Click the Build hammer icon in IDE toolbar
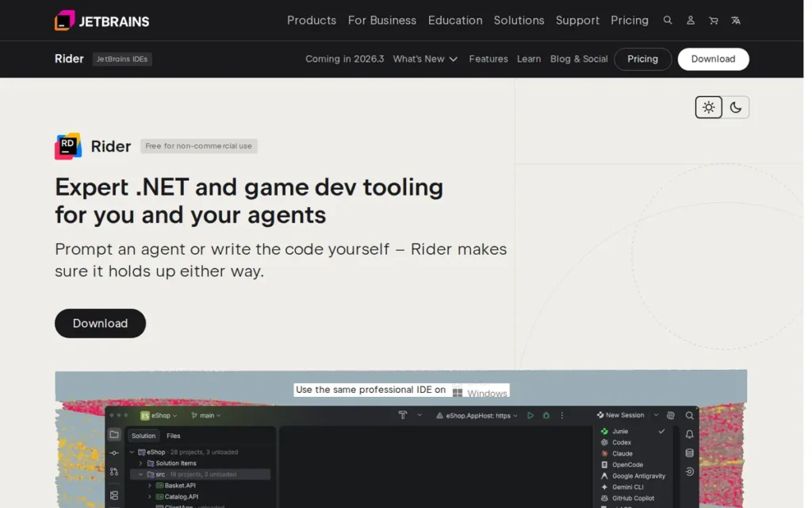This screenshot has height=508, width=812. (402, 414)
